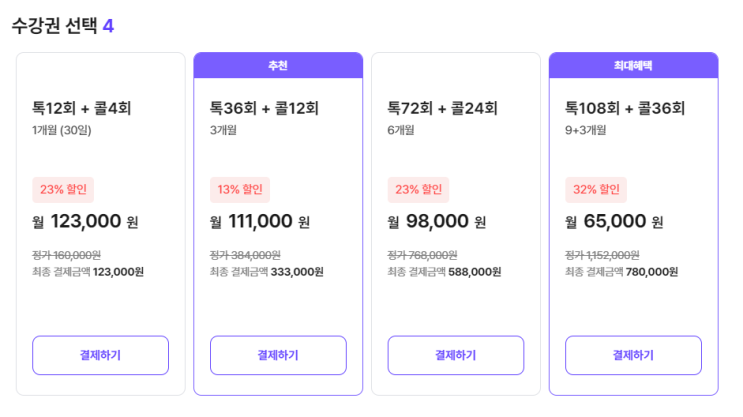Click the 최종 결제금액 780,000원 text
This screenshot has width=743, height=417.
(621, 271)
